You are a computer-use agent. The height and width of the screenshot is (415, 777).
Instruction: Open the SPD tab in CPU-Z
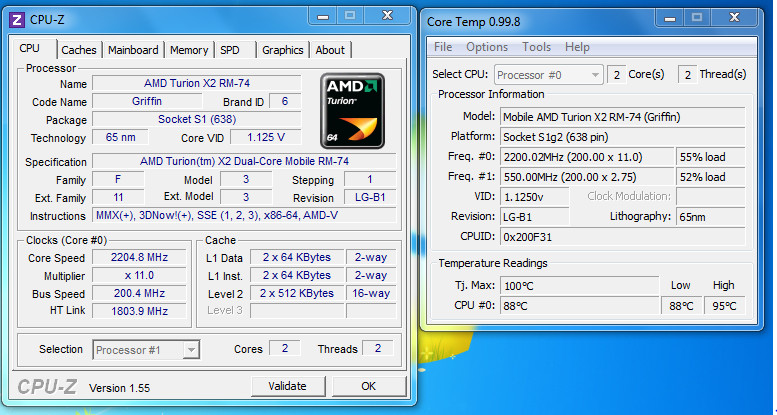tap(230, 50)
